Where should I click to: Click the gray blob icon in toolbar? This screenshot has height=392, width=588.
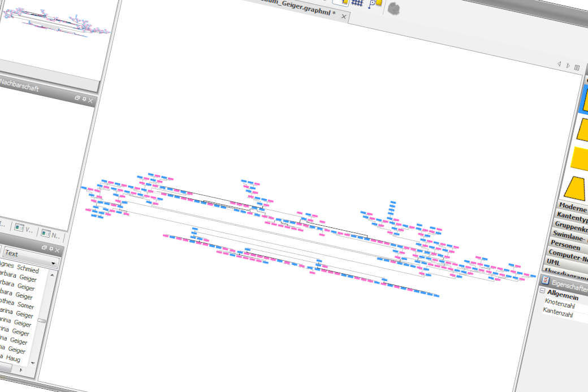[x=394, y=10]
